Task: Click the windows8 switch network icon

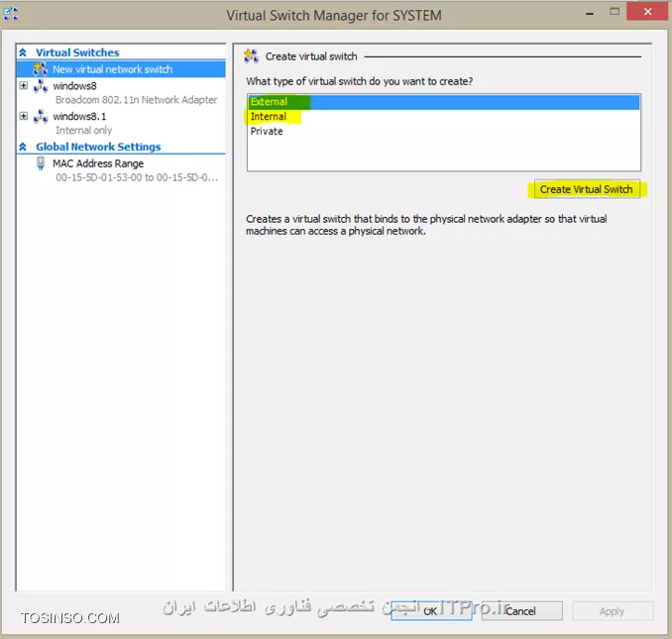Action: point(41,86)
